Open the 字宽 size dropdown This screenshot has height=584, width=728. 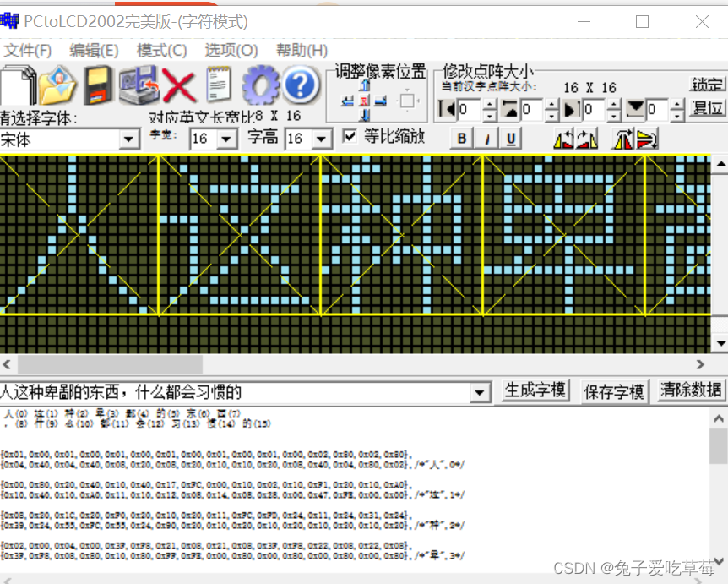pos(225,138)
